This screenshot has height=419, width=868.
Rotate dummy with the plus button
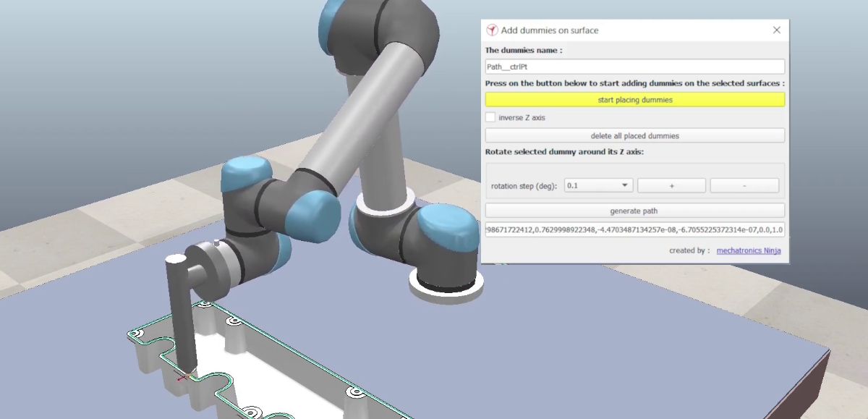671,186
